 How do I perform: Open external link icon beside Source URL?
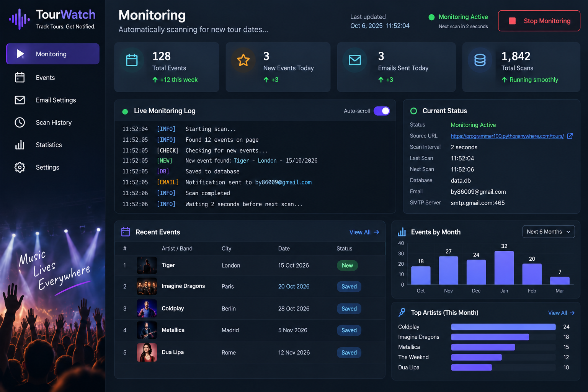click(570, 136)
